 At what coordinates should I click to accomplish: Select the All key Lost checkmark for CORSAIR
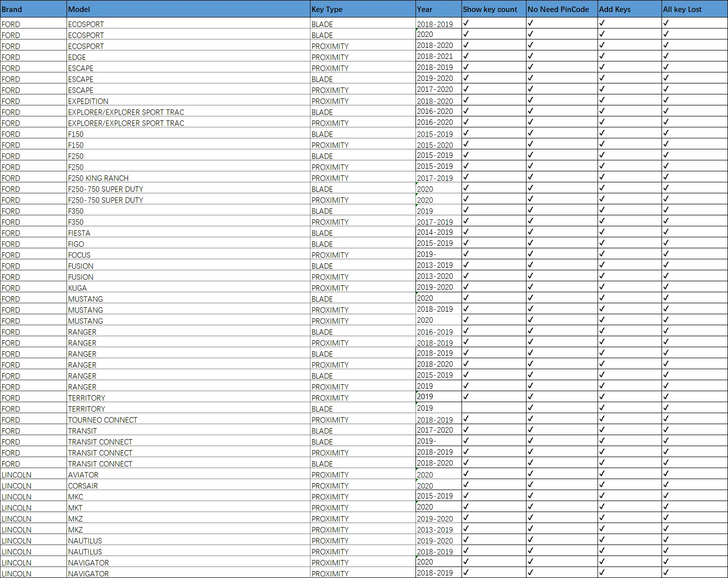[x=666, y=485]
